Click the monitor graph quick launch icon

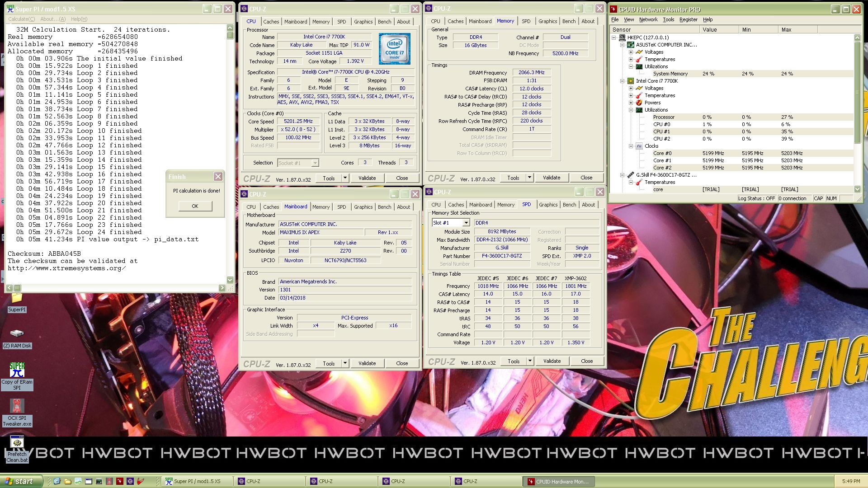(99, 481)
